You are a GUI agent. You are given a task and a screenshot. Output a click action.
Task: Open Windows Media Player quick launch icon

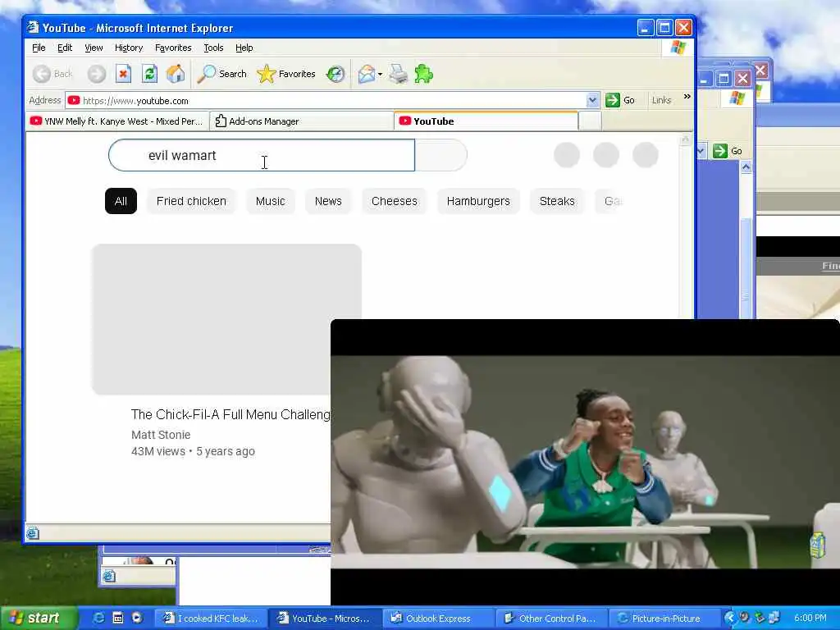pos(137,619)
